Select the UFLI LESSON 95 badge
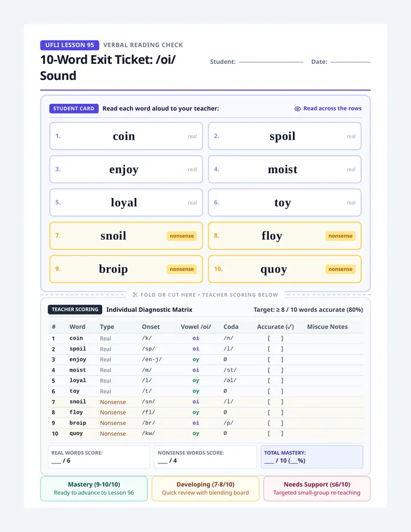Screen dimensions: 411x532 click(x=70, y=45)
